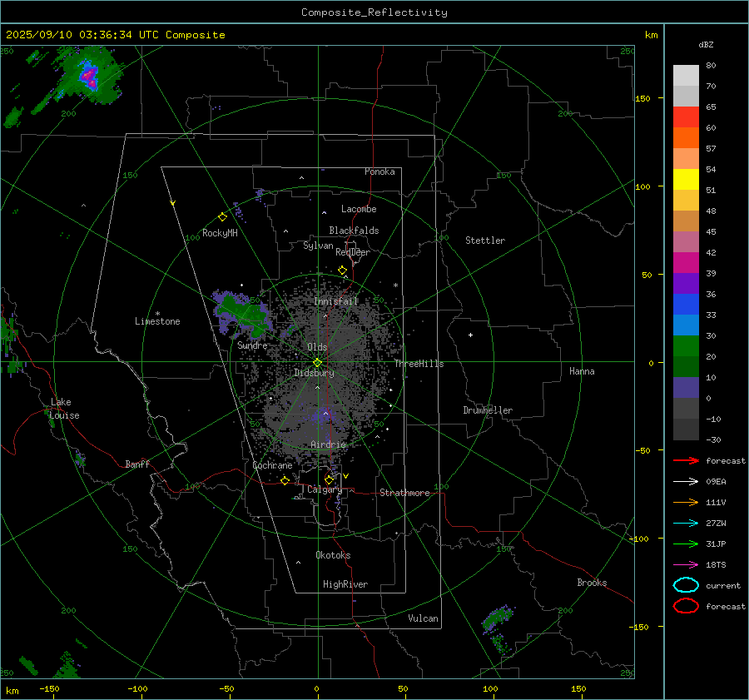Select the purple 39-36 dBZ swatch
The height and width of the screenshot is (700, 749).
[x=686, y=284]
